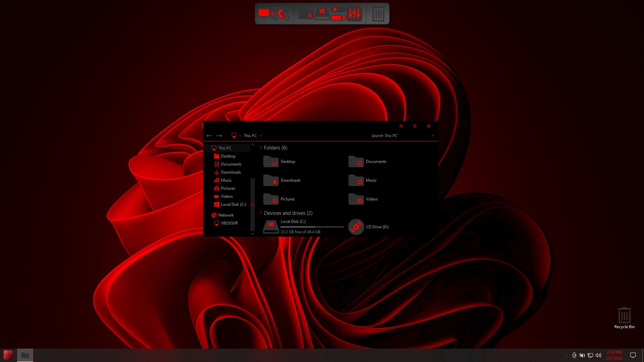Click the mixer sliders icon in the dock
This screenshot has height=362, width=644.
(354, 14)
